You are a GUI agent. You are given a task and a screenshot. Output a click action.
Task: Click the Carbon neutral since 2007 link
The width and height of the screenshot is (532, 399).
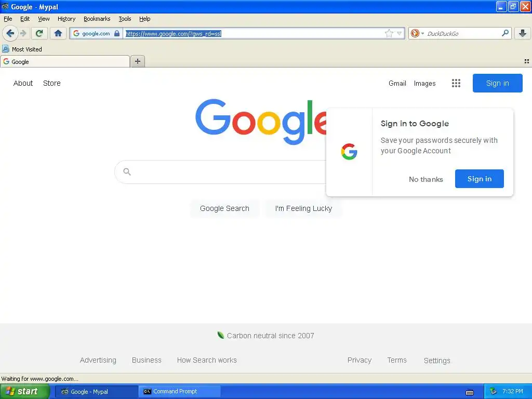pyautogui.click(x=270, y=336)
